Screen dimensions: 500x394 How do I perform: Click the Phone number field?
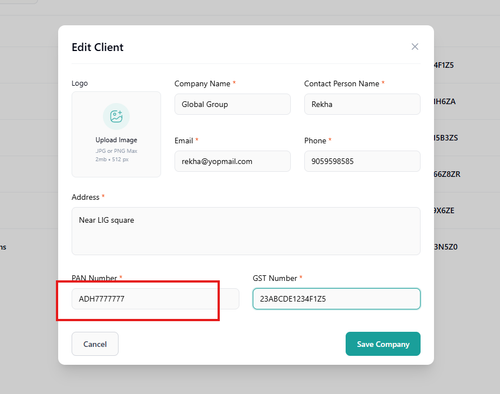pyautogui.click(x=362, y=161)
